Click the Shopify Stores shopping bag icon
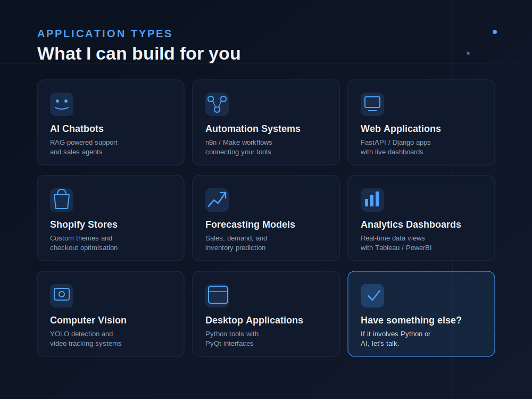 click(x=62, y=200)
